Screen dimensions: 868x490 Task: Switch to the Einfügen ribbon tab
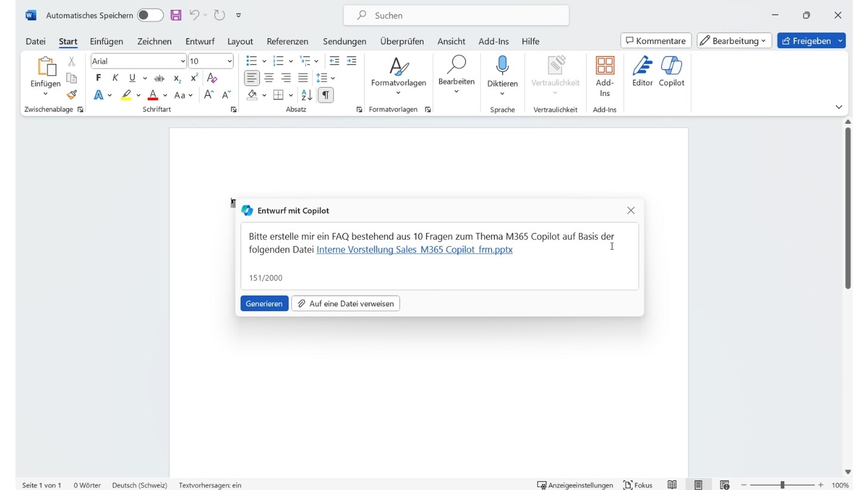(107, 41)
